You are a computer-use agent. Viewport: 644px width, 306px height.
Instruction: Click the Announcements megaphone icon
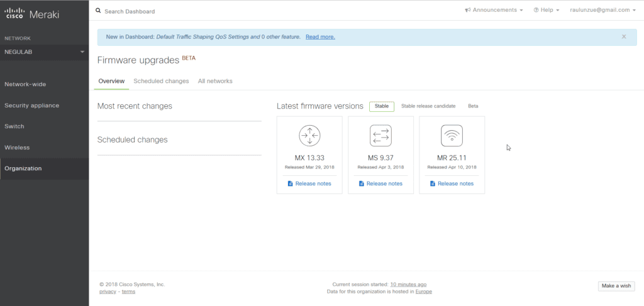467,10
